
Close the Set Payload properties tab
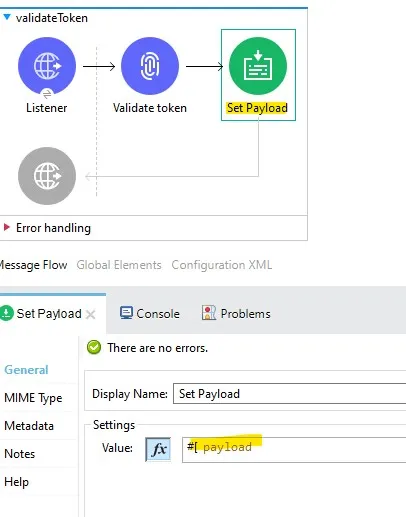click(x=90, y=314)
